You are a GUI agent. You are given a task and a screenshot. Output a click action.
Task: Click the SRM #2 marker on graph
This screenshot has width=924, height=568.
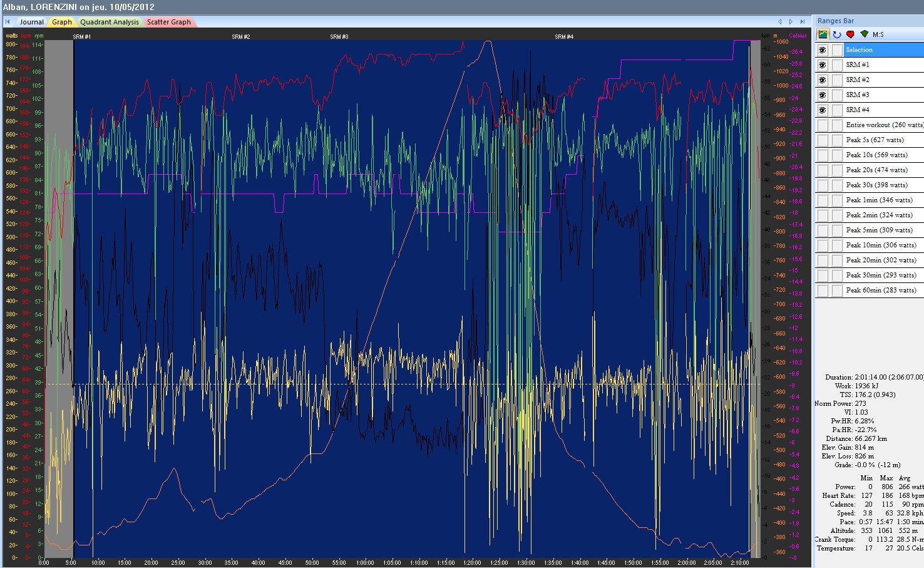click(241, 37)
